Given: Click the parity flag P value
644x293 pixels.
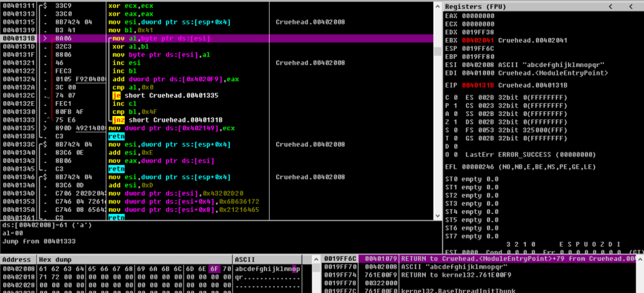Looking at the screenshot, I should 456,106.
